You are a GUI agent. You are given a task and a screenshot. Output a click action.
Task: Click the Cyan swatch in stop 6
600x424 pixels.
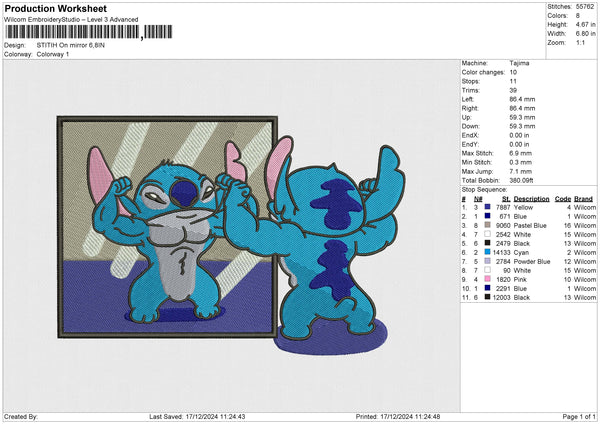[488, 252]
